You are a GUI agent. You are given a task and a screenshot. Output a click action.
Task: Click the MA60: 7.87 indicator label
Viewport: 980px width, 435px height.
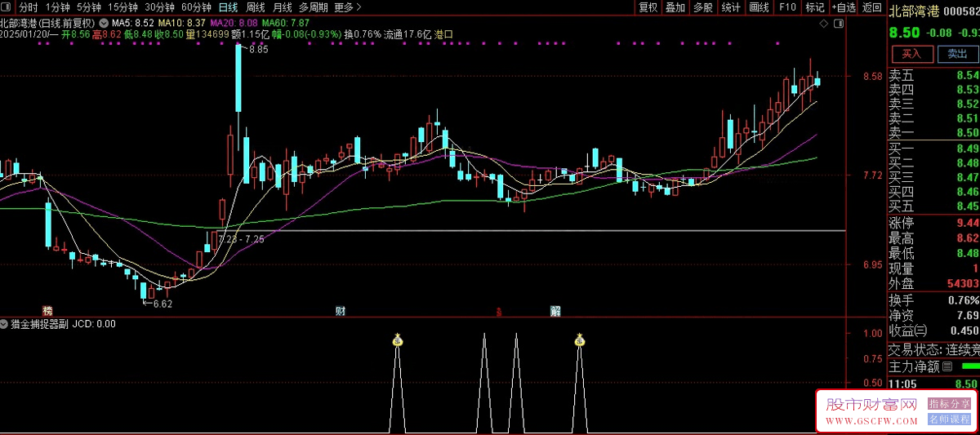[286, 23]
